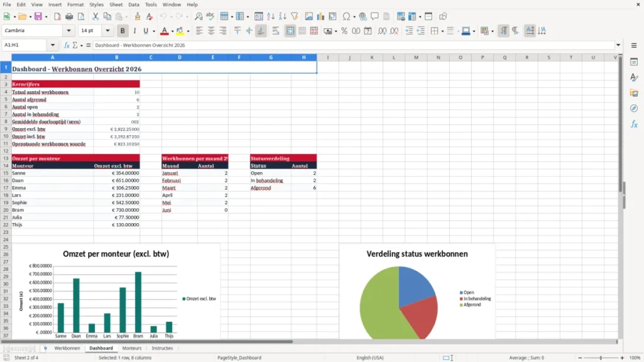This screenshot has height=362, width=644.
Task: Open the Function Wizard fx icon
Action: (x=67, y=45)
